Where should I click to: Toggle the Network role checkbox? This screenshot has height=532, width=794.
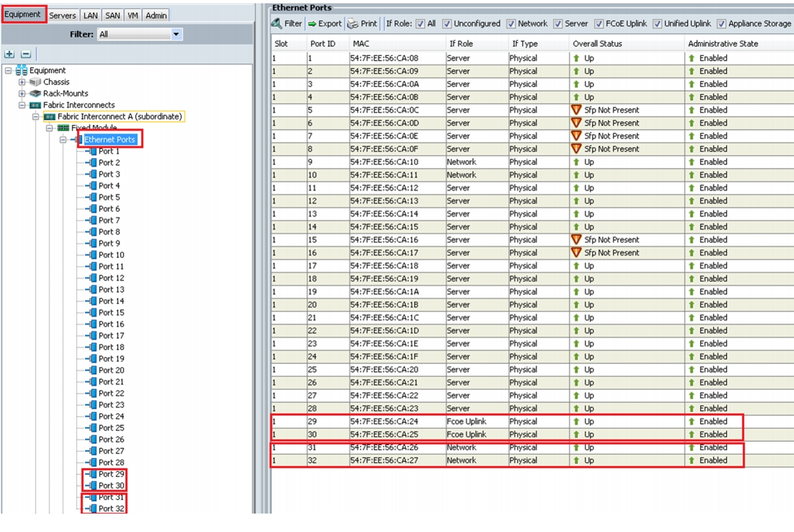click(511, 24)
